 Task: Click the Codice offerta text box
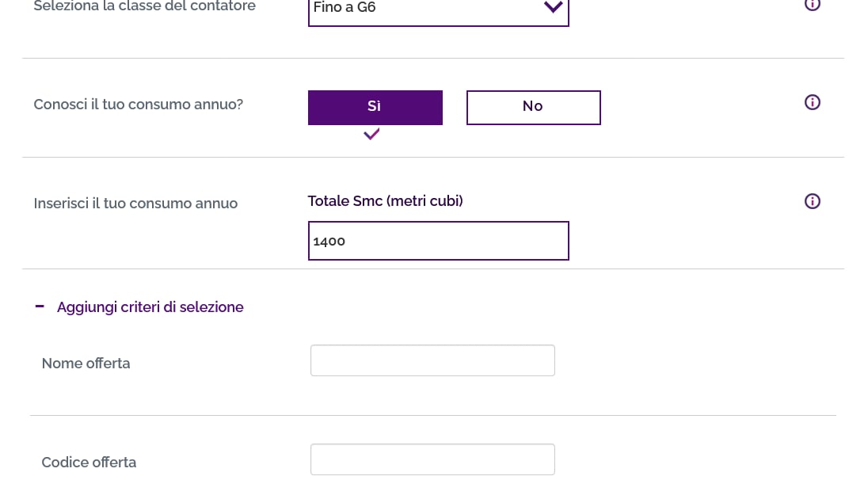(x=432, y=459)
